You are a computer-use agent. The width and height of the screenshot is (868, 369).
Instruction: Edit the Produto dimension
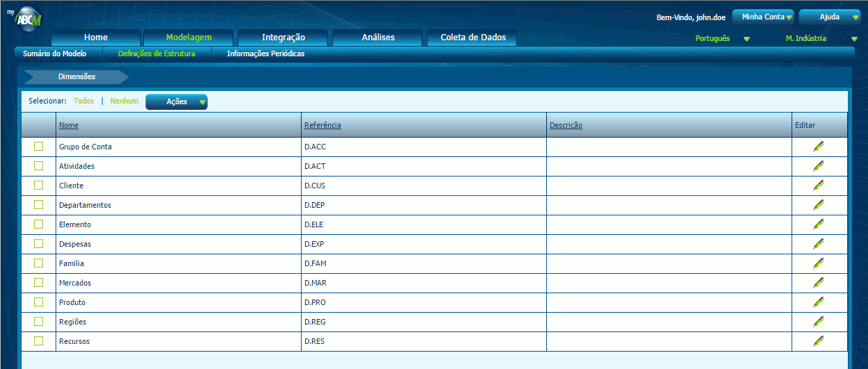pos(819,302)
